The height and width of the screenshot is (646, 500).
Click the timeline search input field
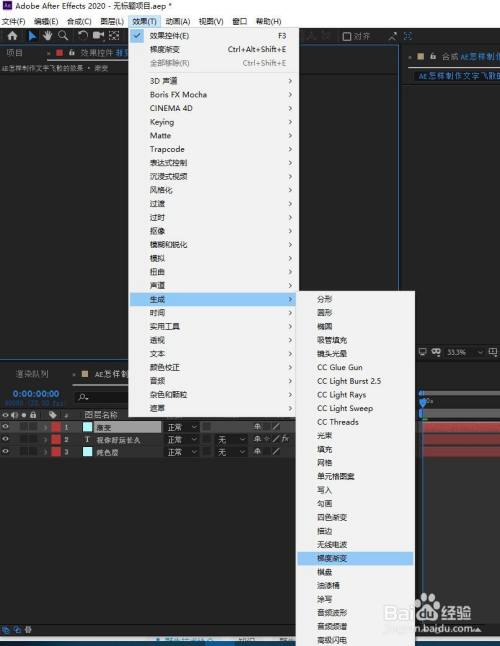(101, 397)
